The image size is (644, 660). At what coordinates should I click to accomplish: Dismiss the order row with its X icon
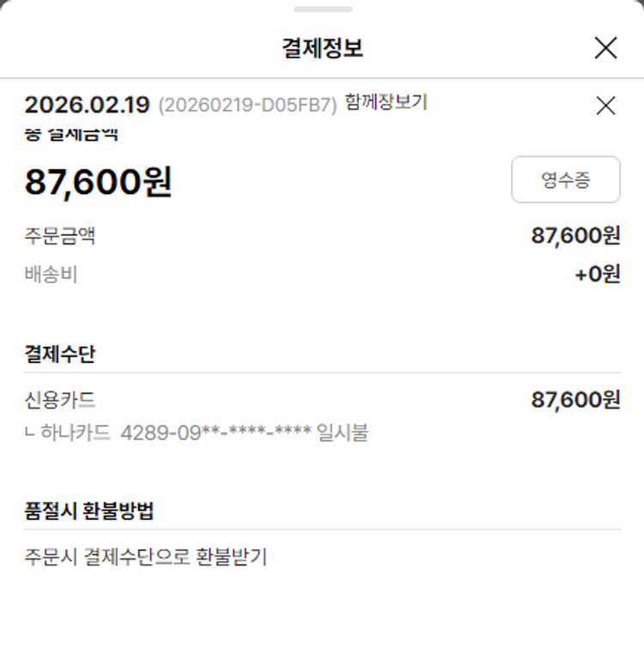pos(605,106)
